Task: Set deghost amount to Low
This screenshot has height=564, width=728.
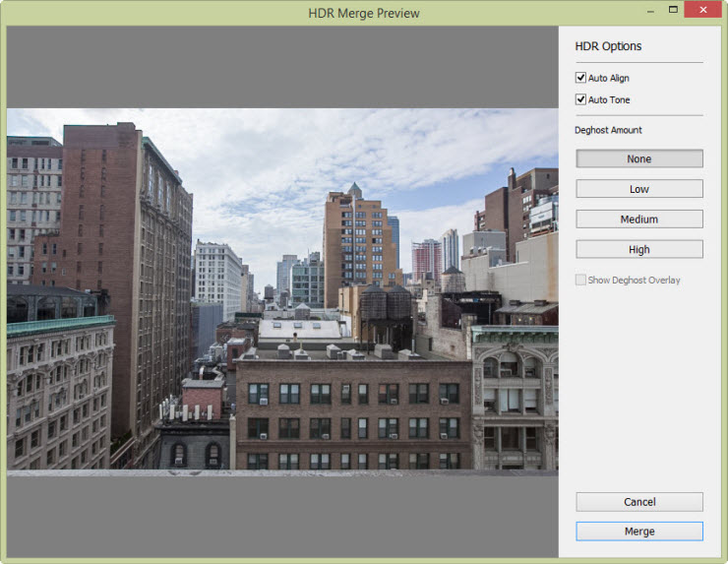Action: click(x=638, y=189)
